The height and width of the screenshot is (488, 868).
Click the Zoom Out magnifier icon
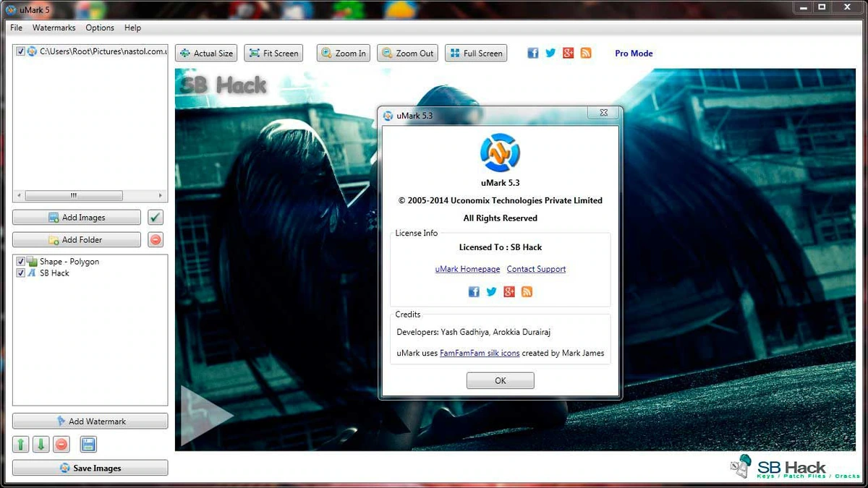pos(387,53)
